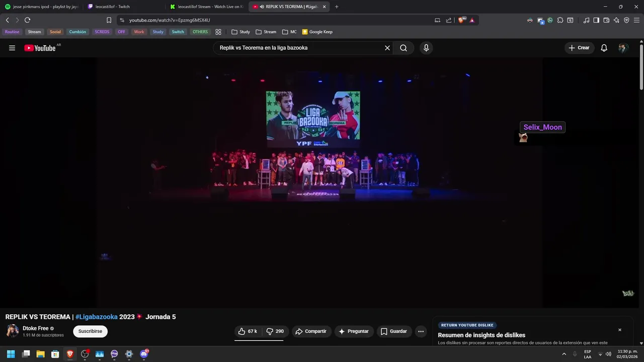The width and height of the screenshot is (644, 362).
Task: Open Brave VPN shield icon
Action: (x=626, y=20)
